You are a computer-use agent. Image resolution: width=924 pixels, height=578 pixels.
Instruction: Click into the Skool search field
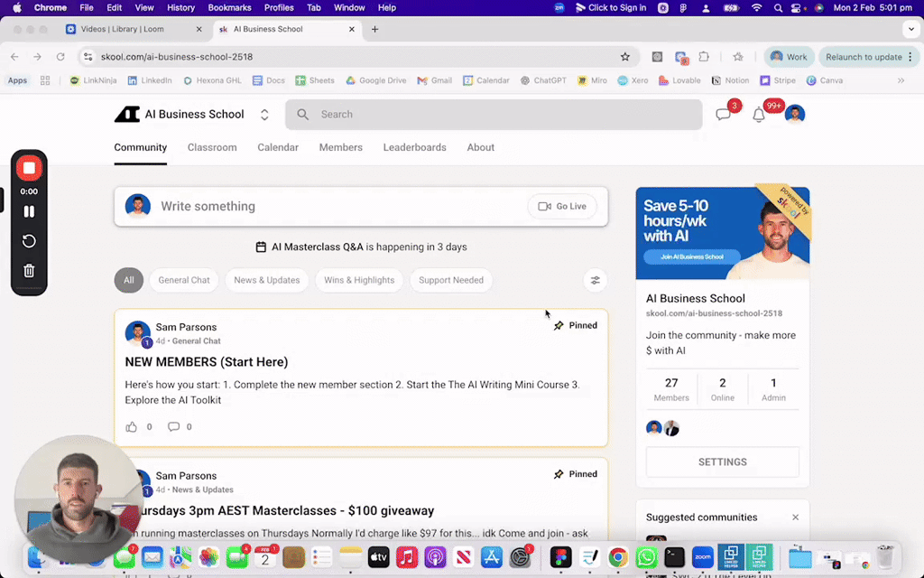pos(494,115)
